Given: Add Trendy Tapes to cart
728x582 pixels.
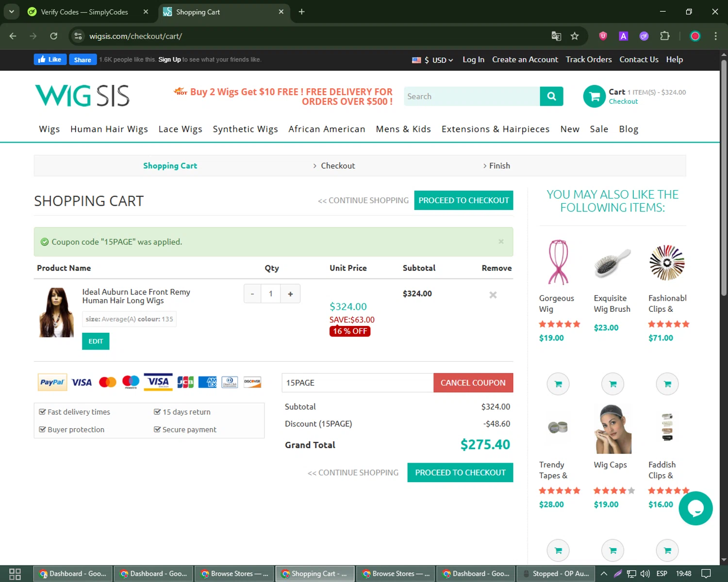Looking at the screenshot, I should 558,550.
